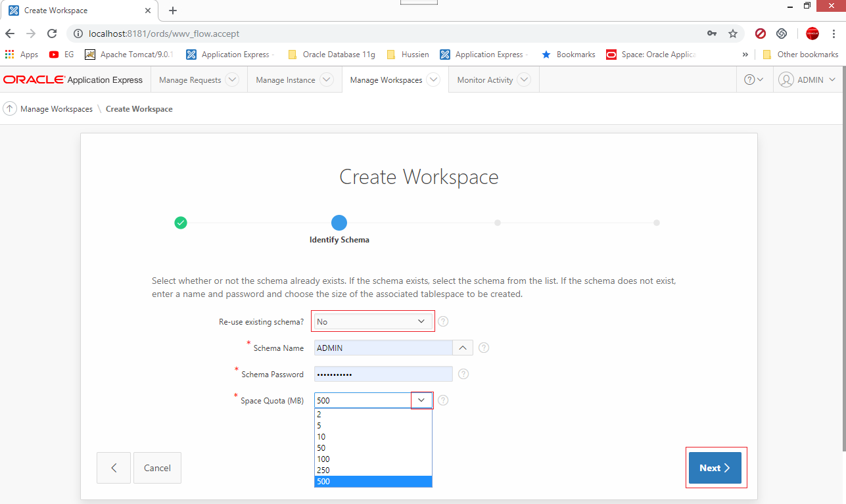Click the Next button to continue

click(x=715, y=467)
